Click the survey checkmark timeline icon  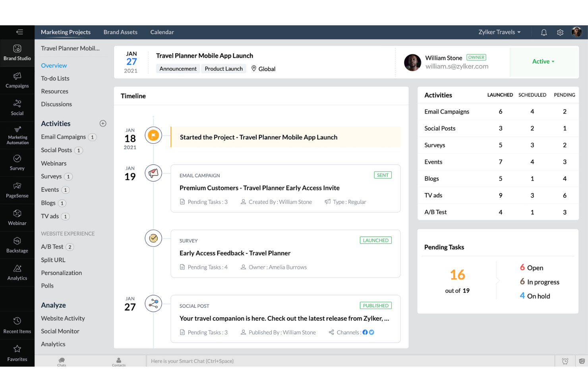153,238
